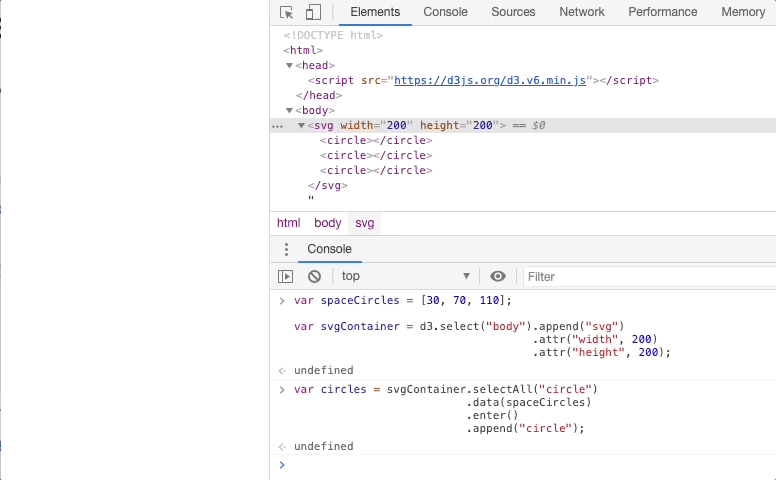
Task: Switch to the top Console tab
Action: point(445,12)
